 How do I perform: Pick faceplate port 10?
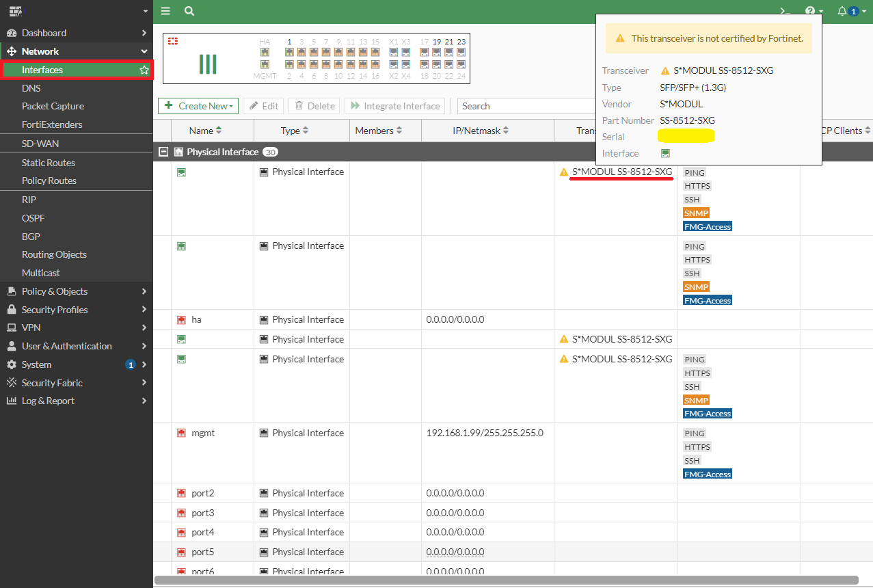coord(338,64)
